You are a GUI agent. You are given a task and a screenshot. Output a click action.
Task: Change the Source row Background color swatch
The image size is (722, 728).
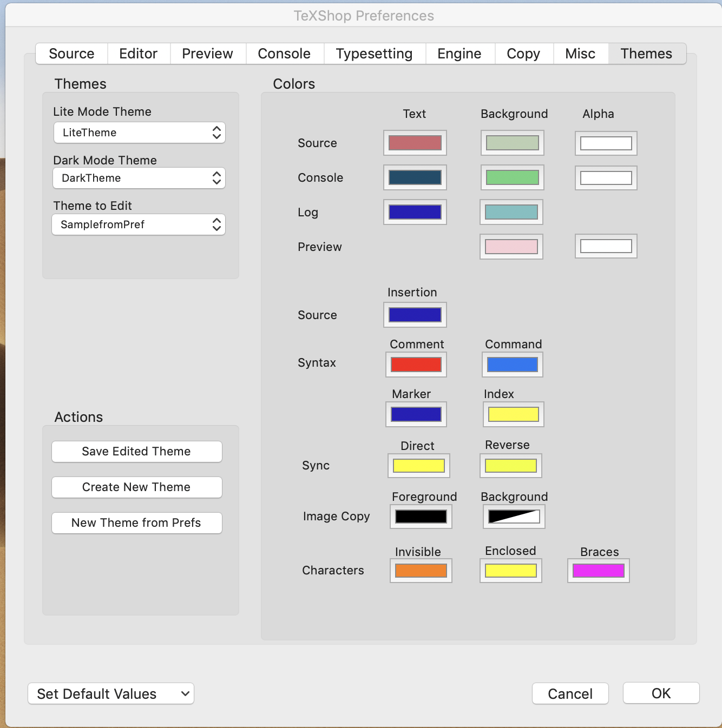513,143
